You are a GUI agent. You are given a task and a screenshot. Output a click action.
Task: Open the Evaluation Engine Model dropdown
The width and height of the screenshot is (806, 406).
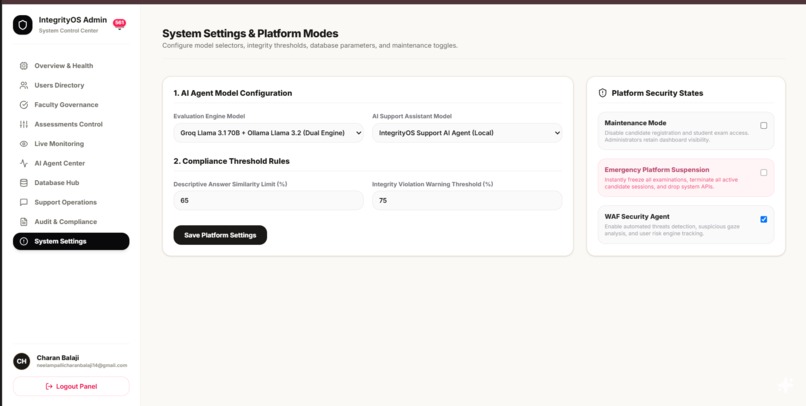point(268,133)
